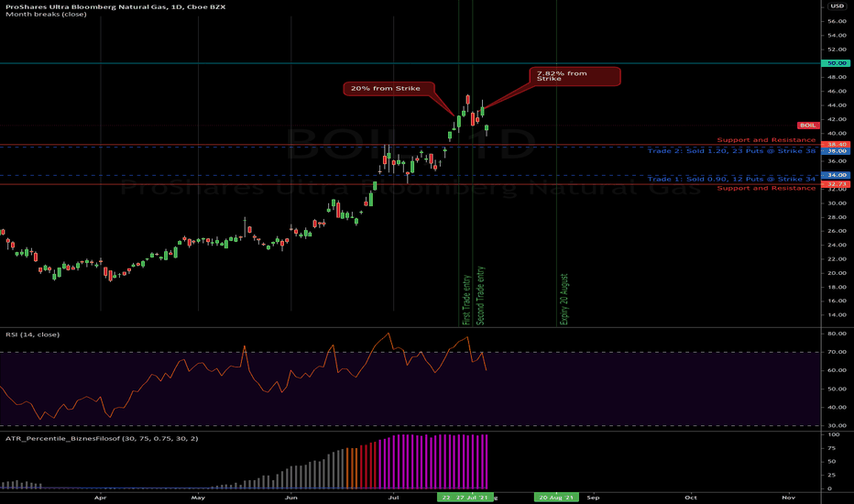
Task: Click the lower 'Support and Resistance' line label
Action: point(766,188)
